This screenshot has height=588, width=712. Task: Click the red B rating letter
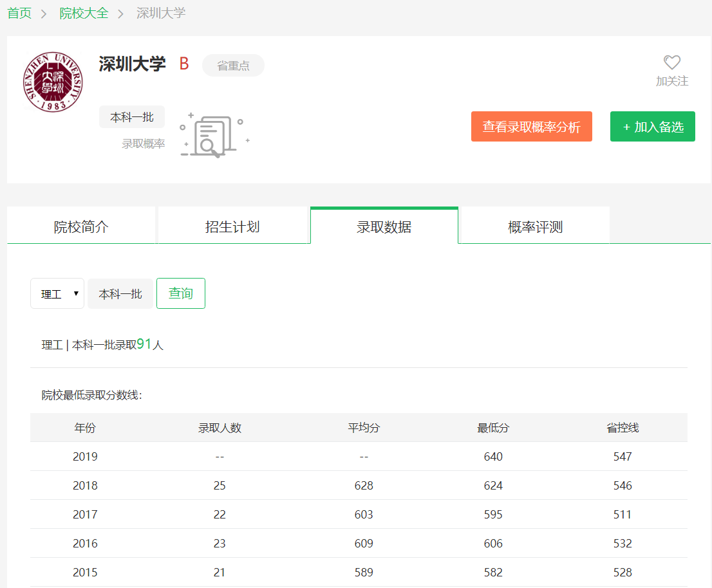(x=184, y=64)
